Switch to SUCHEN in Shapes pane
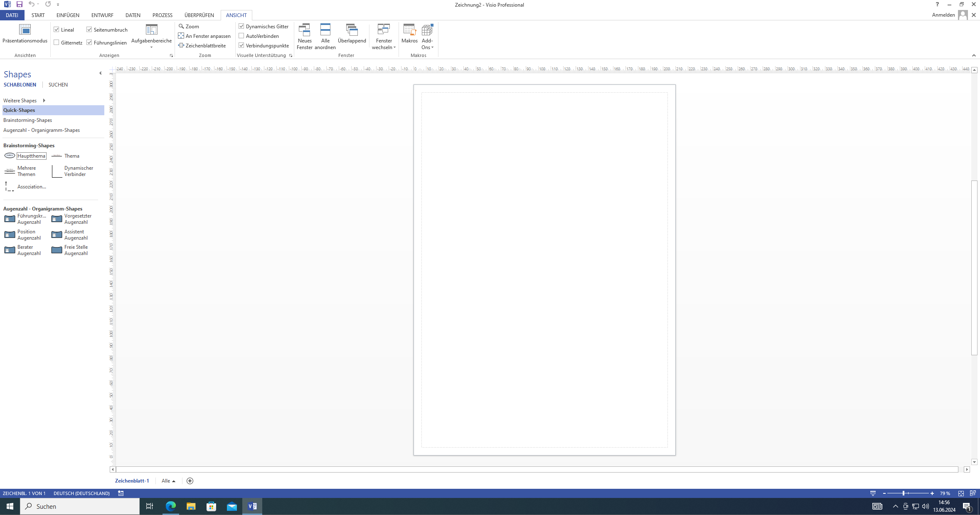Viewport: 980px width, 515px height. [x=58, y=84]
